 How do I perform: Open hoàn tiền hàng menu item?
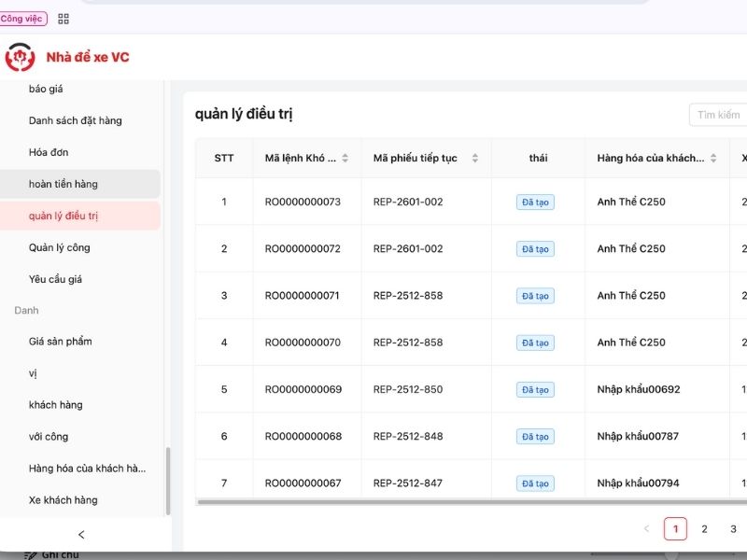(63, 184)
